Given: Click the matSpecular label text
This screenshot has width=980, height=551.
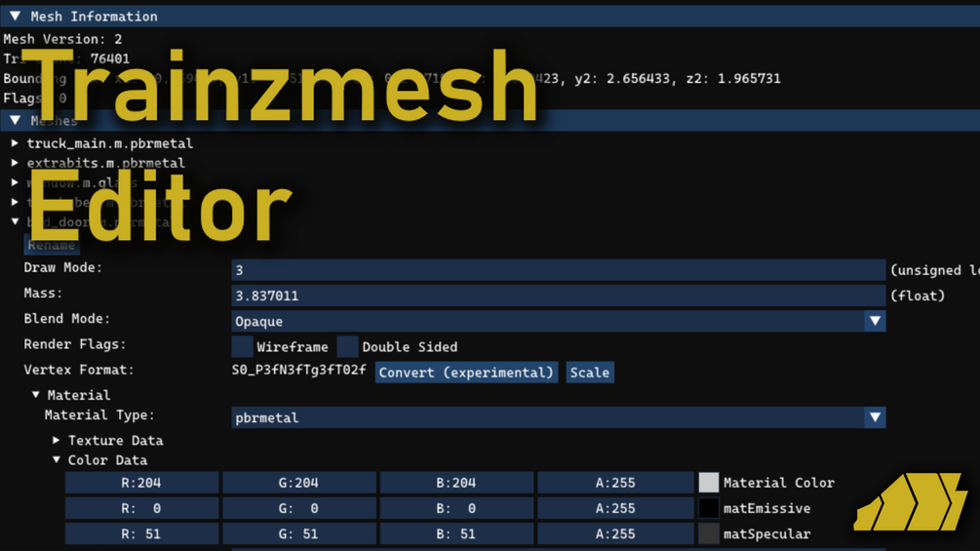Looking at the screenshot, I should 766,533.
